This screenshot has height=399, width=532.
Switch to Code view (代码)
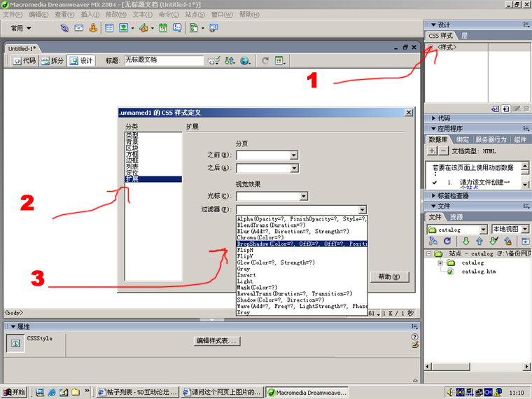coord(24,61)
